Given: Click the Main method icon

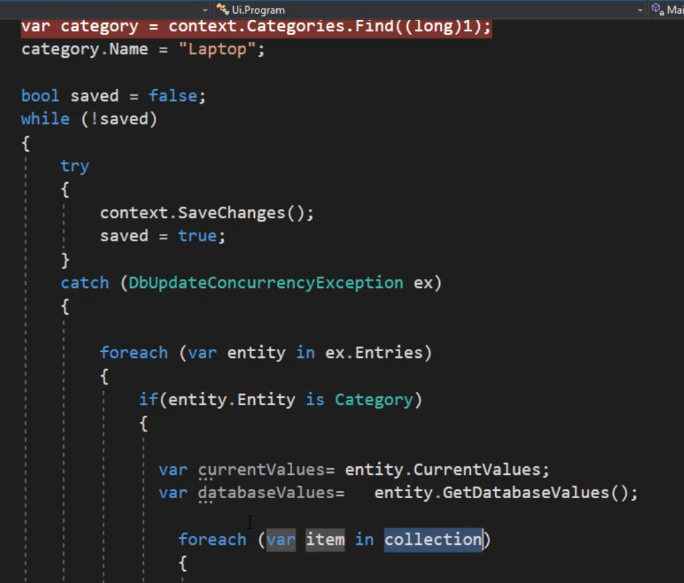Looking at the screenshot, I should coord(657,9).
